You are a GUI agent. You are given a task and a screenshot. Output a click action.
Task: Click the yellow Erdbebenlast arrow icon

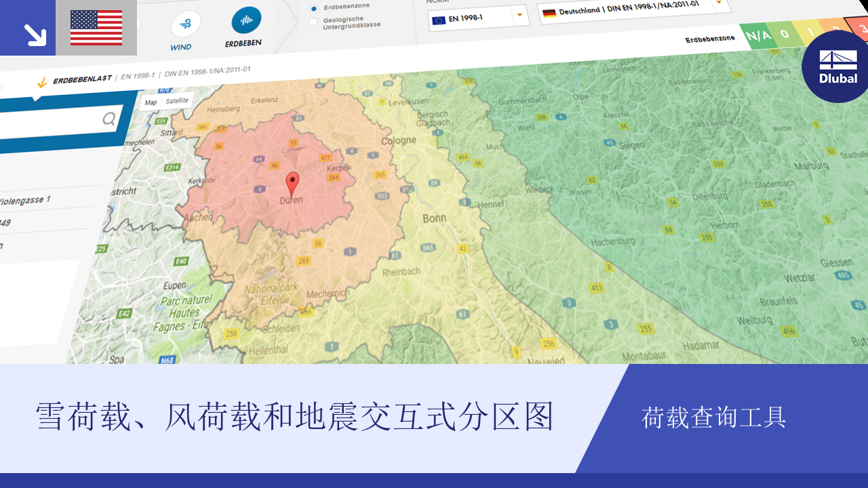coord(42,83)
